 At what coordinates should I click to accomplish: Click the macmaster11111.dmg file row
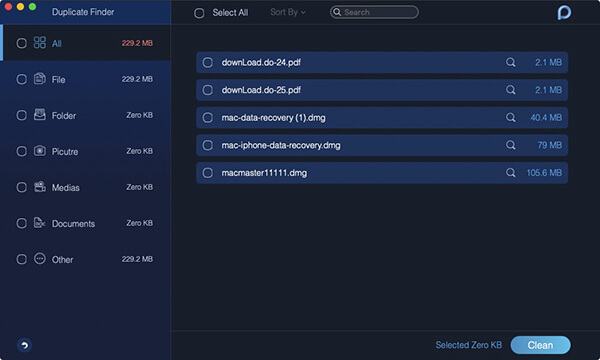click(382, 173)
